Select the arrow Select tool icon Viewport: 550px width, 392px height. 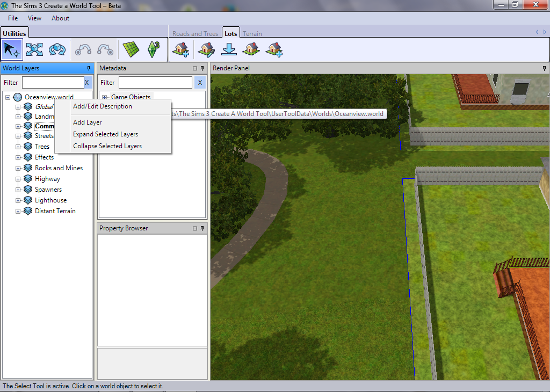pos(12,49)
